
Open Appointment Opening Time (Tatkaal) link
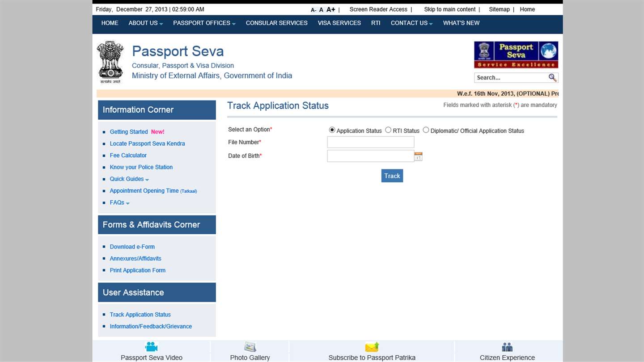pyautogui.click(x=153, y=191)
